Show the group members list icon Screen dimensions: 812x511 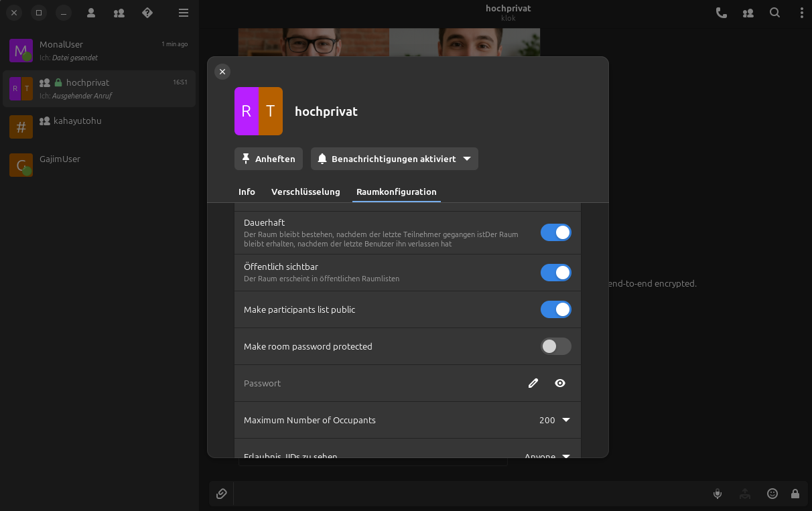748,13
